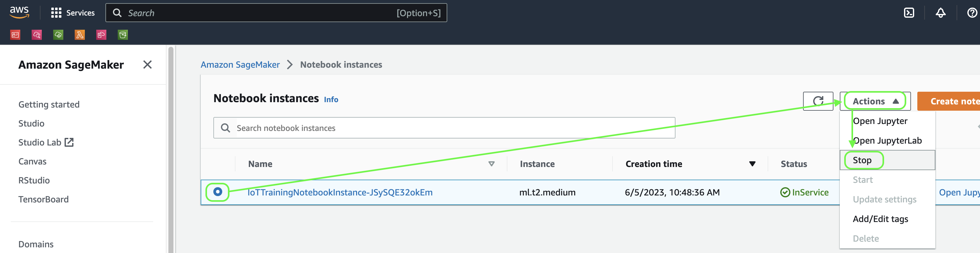Launch CloudShell from the top bar
Screen dimensions: 980x253
[909, 13]
